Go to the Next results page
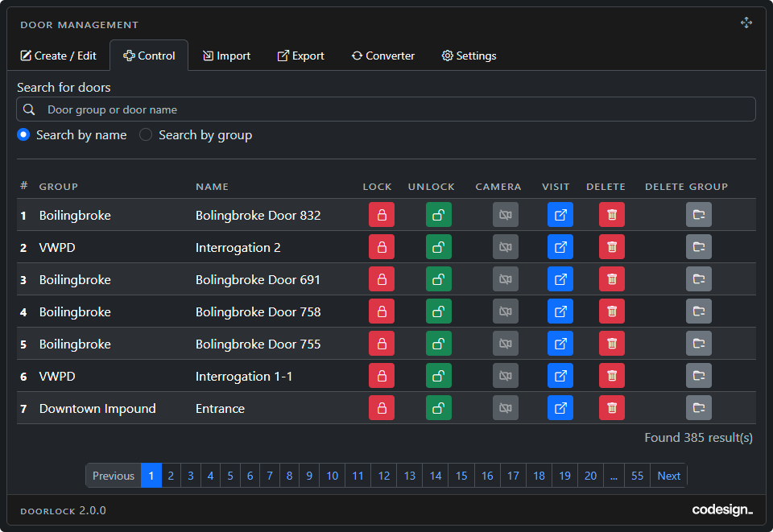 (668, 476)
